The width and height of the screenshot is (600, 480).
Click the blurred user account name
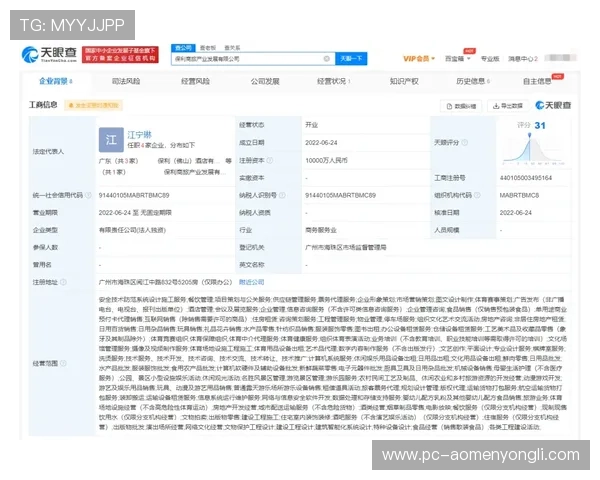pyautogui.click(x=560, y=58)
